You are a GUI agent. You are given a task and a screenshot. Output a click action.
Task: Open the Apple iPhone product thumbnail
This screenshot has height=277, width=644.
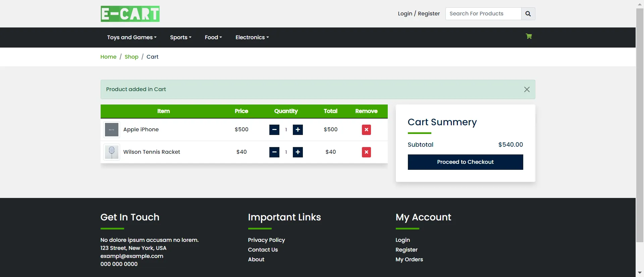(x=112, y=130)
